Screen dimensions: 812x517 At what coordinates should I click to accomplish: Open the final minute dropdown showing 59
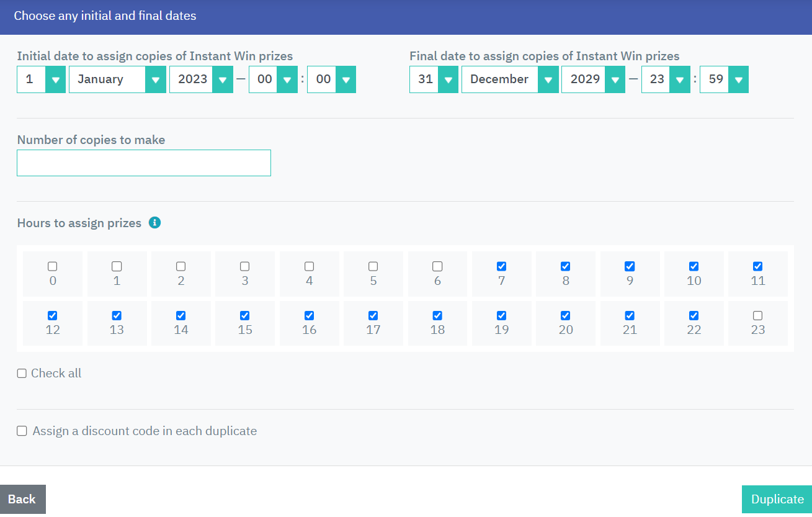[724, 79]
